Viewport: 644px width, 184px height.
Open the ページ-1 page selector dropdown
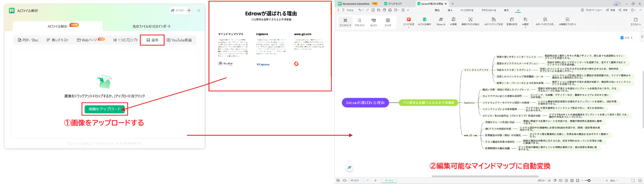[367, 181]
